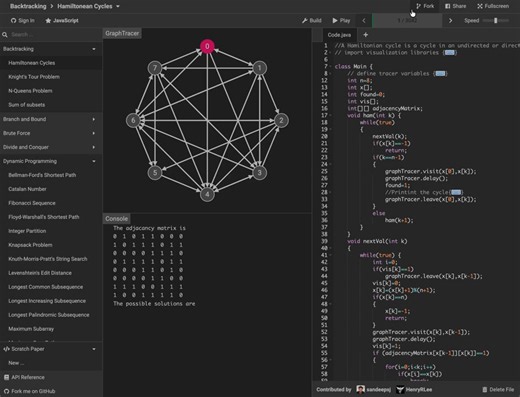Viewport: 520px width, 397px height.
Task: Click graph node 1
Action: click(x=260, y=68)
